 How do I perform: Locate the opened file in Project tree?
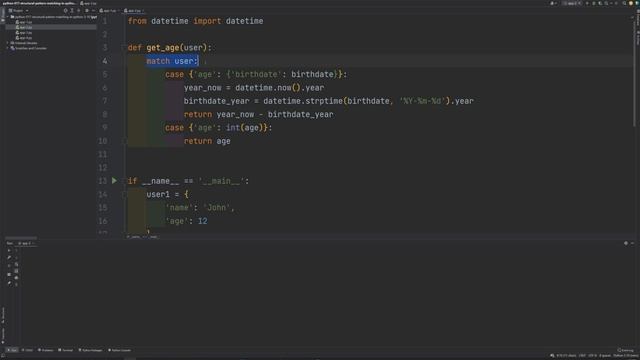(65, 11)
